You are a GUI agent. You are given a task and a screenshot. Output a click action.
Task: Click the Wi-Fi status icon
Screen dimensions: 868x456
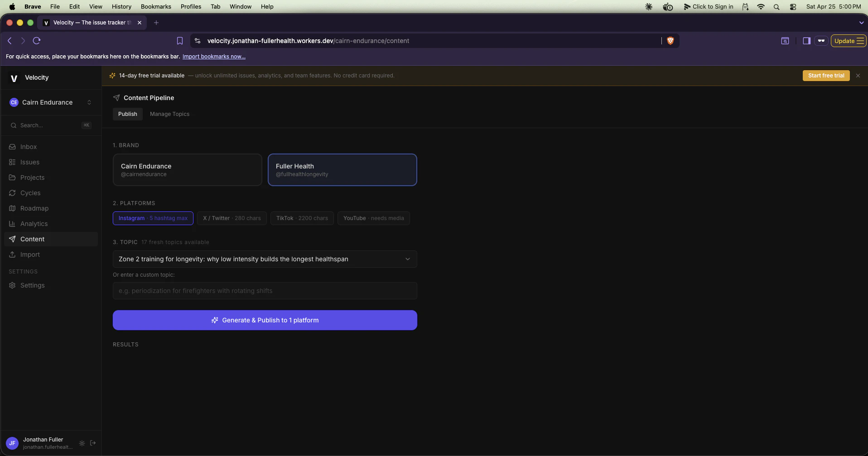click(x=761, y=7)
